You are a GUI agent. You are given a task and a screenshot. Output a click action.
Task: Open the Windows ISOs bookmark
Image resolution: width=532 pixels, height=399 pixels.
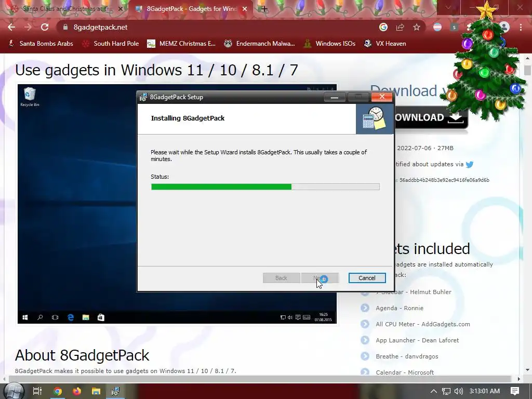point(329,44)
